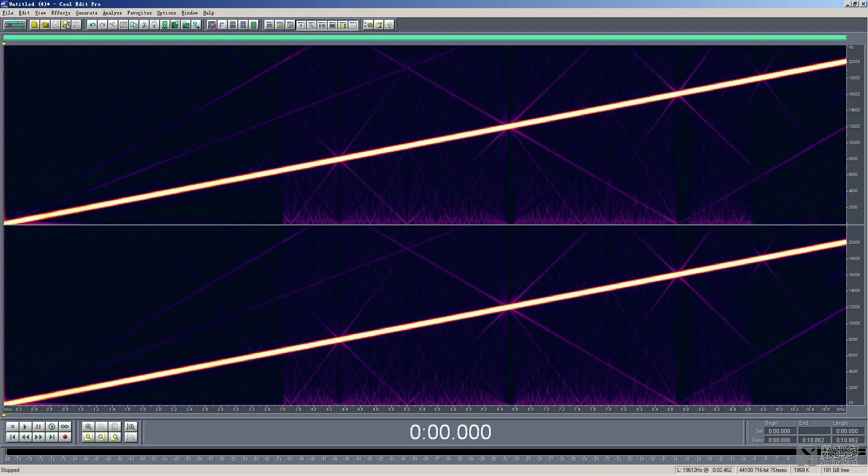Open the Generate menu

[x=86, y=13]
